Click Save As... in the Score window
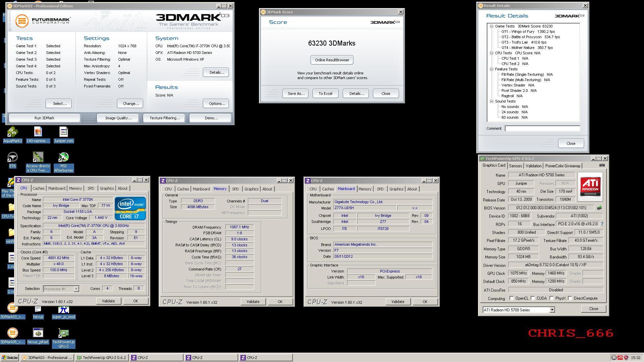Screen dimensions: 644x362 [296, 94]
